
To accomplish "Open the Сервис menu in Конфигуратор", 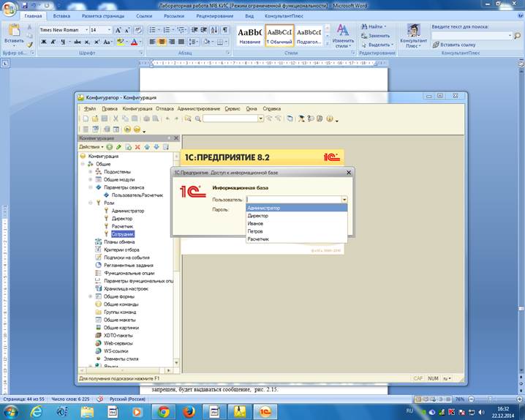I will pyautogui.click(x=233, y=108).
